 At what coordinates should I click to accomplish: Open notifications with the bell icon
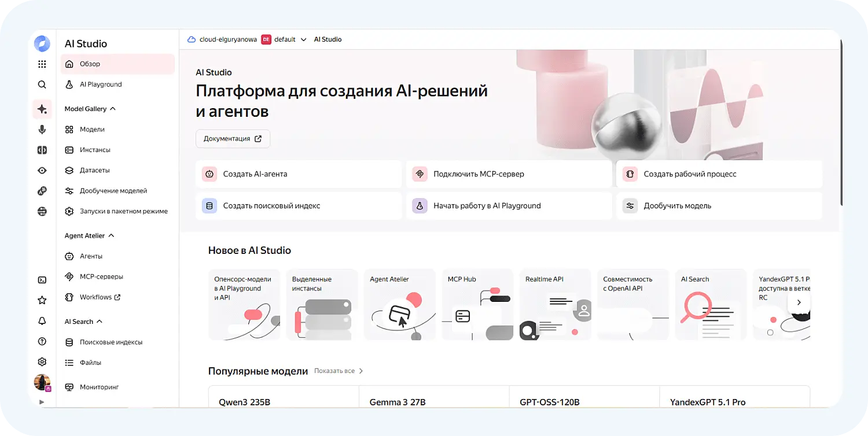tap(42, 320)
